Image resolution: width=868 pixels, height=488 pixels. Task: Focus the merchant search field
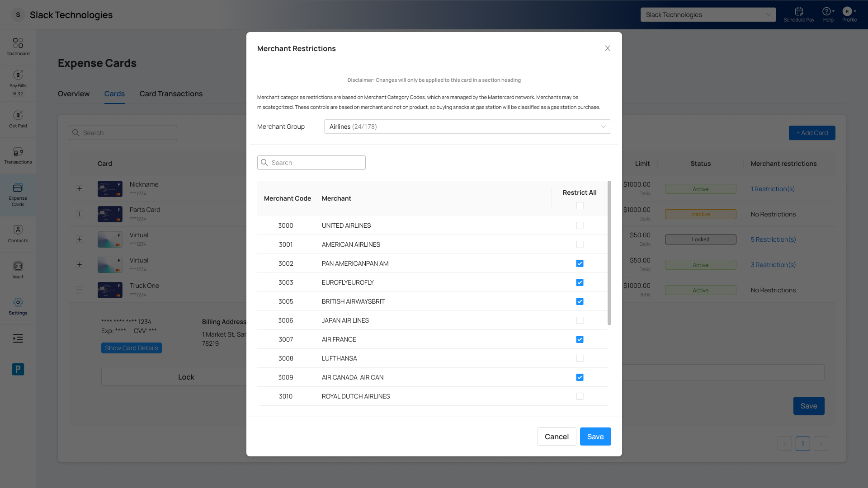pyautogui.click(x=311, y=163)
